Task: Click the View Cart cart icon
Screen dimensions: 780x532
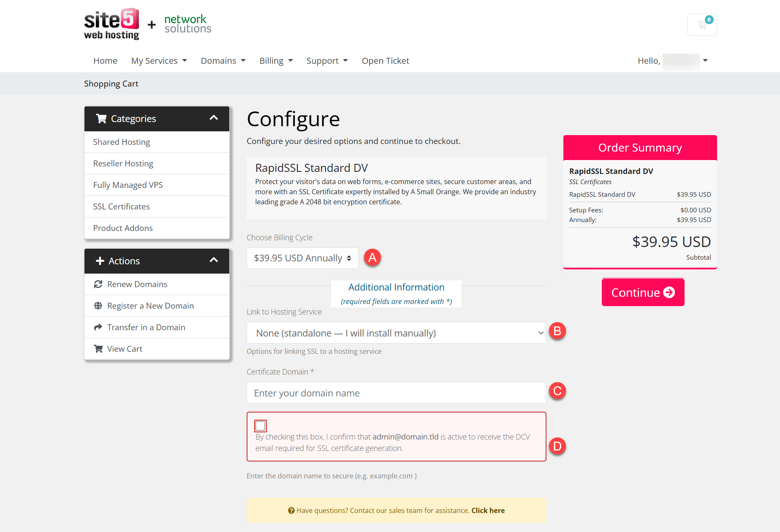Action: [x=98, y=349]
